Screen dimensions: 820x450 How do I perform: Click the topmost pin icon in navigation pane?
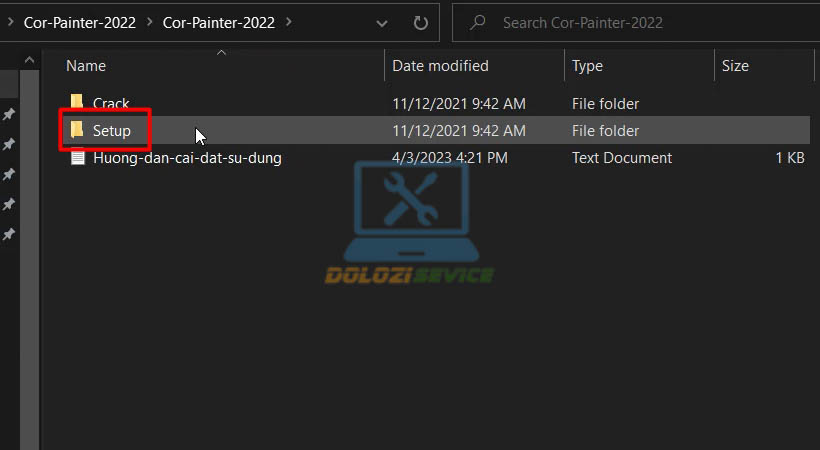9,115
